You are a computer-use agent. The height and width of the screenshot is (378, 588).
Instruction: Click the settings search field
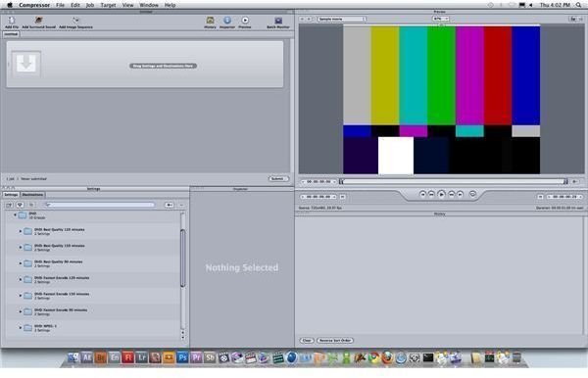99,205
